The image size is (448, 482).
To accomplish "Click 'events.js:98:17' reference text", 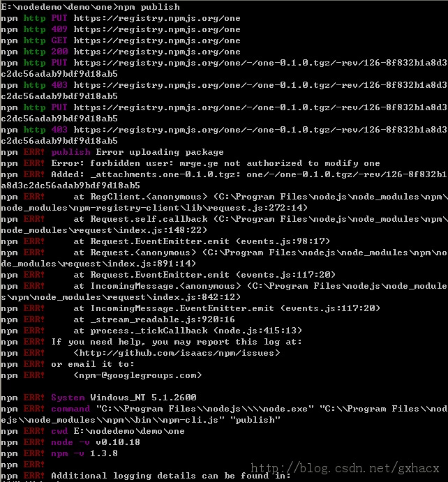I will pos(283,241).
